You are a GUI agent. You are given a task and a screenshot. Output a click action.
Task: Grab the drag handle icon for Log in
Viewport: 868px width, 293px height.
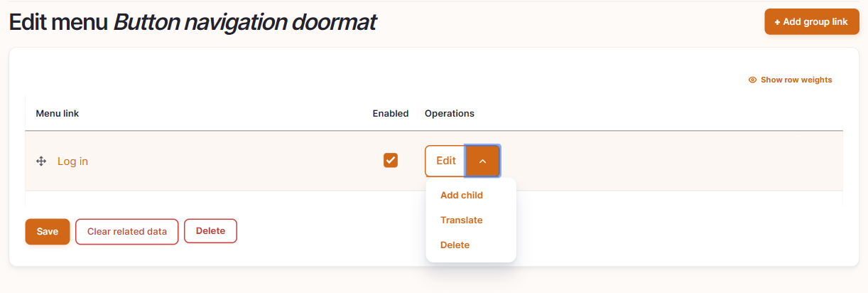point(41,161)
